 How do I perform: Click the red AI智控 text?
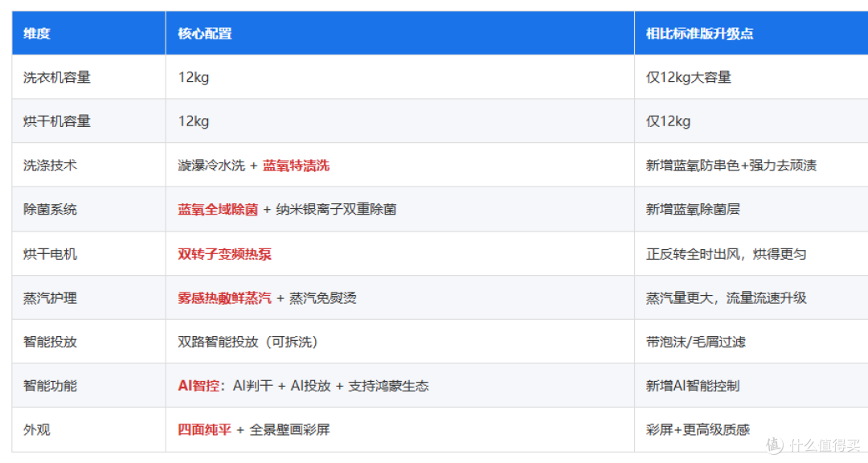[x=199, y=386]
